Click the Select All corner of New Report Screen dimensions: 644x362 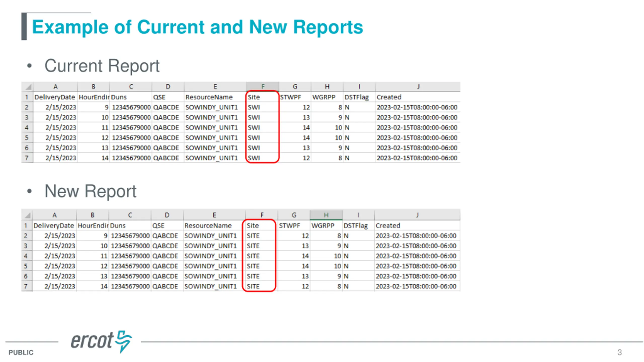click(27, 215)
